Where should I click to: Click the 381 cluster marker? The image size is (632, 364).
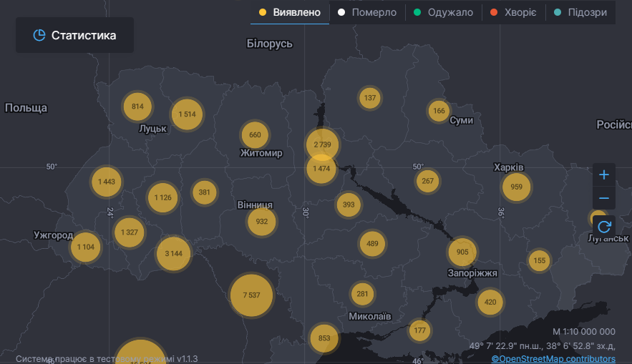[x=205, y=192]
